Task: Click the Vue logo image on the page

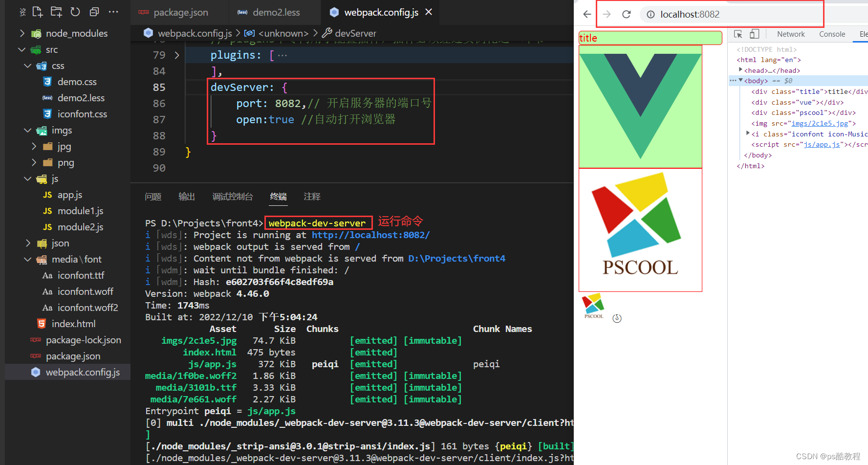Action: click(640, 106)
